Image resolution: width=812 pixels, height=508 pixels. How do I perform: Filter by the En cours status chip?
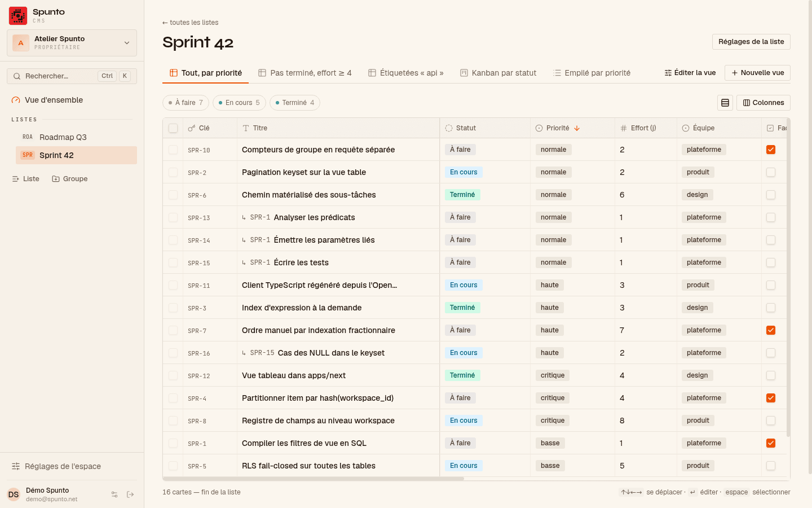point(239,103)
